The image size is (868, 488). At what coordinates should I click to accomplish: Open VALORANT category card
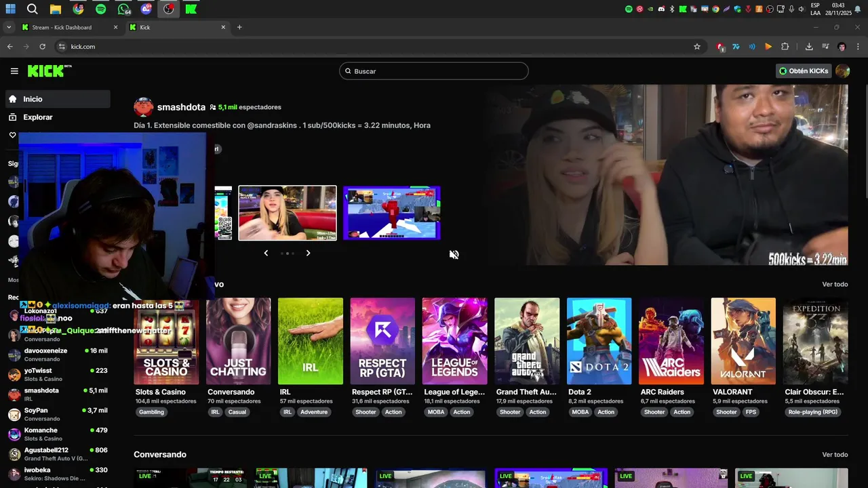[743, 341]
